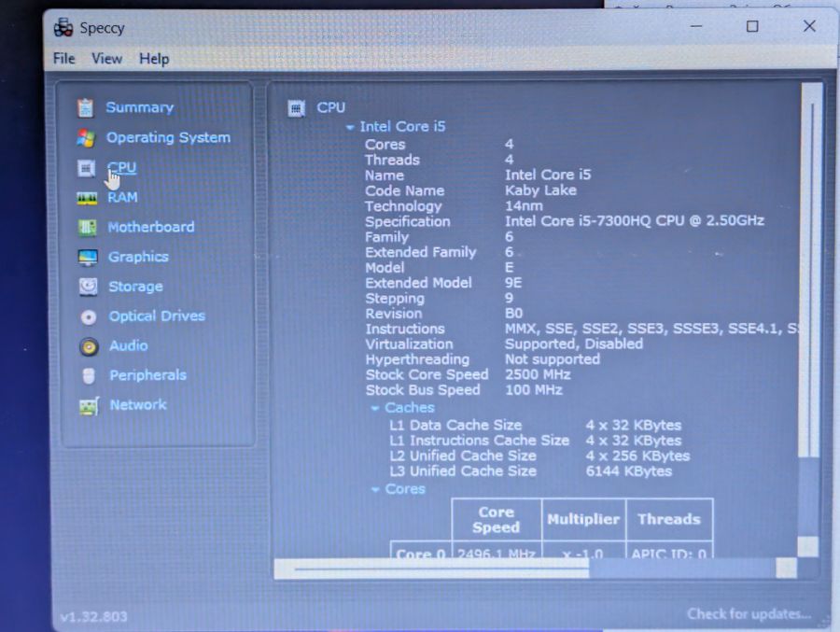Image resolution: width=840 pixels, height=632 pixels.
Task: Click the Operating System Windows flag icon
Action: [86, 138]
